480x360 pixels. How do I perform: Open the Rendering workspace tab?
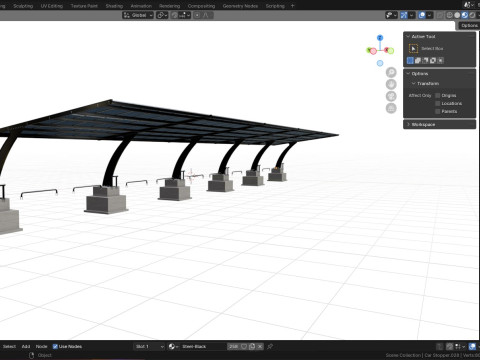[x=169, y=6]
